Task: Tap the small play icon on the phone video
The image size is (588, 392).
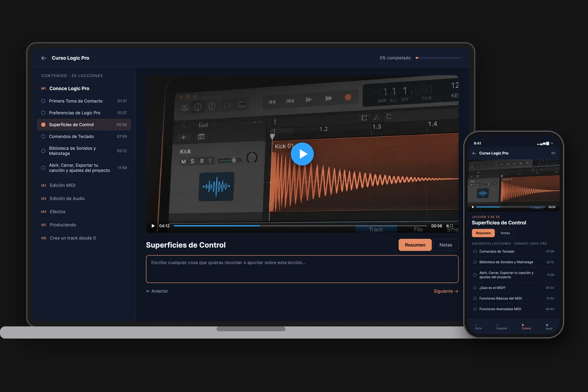Action: (x=473, y=207)
